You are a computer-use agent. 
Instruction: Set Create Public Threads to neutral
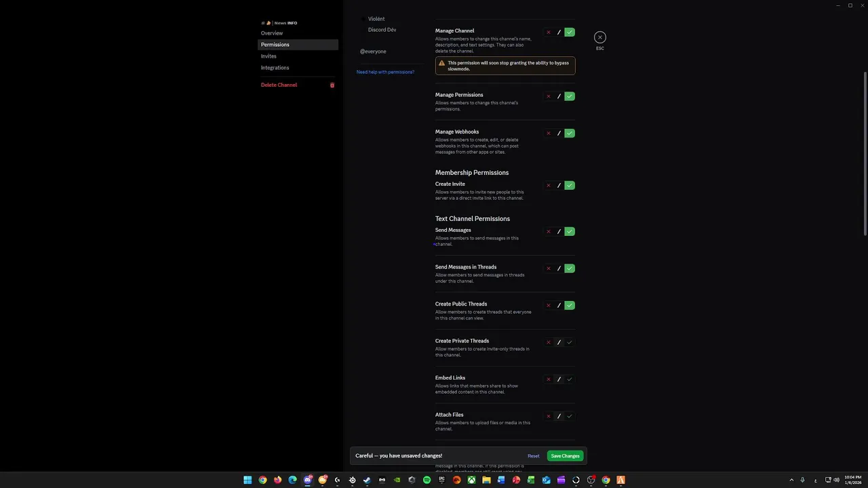(559, 306)
